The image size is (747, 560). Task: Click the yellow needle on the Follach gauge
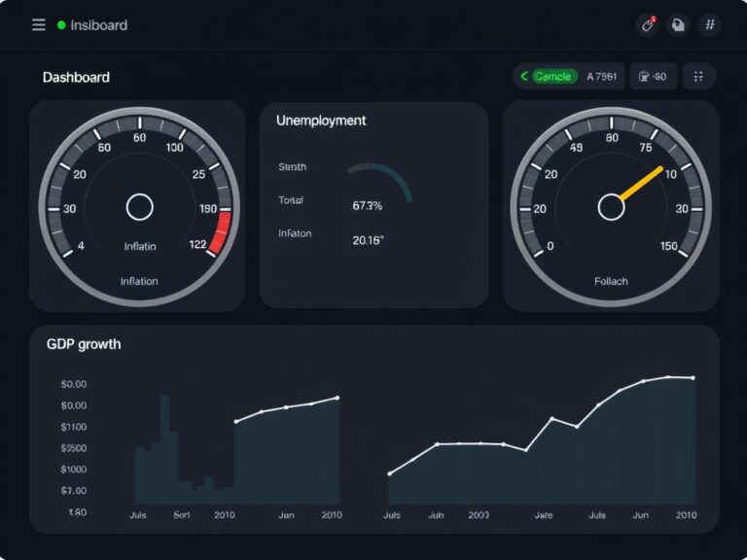[641, 184]
